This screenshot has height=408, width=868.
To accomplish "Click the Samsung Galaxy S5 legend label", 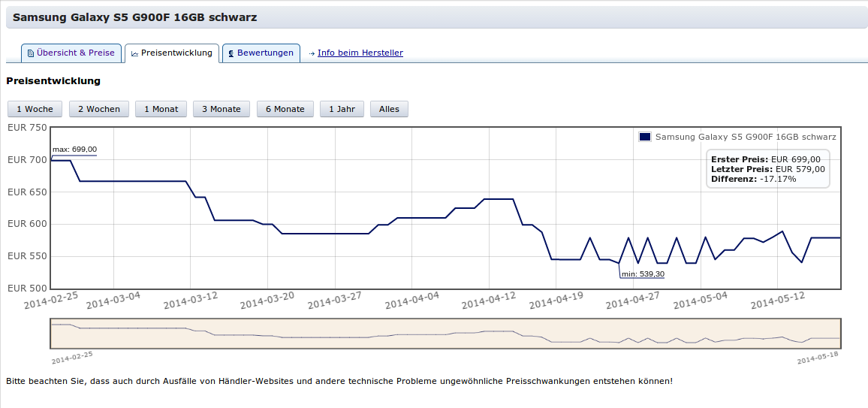I will [x=745, y=137].
